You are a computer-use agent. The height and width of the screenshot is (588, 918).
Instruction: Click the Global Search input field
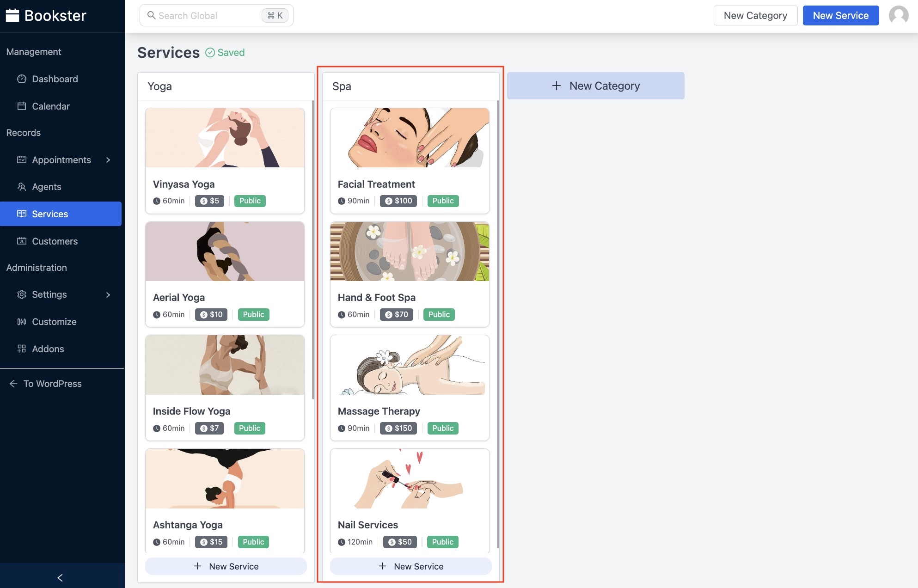(216, 15)
